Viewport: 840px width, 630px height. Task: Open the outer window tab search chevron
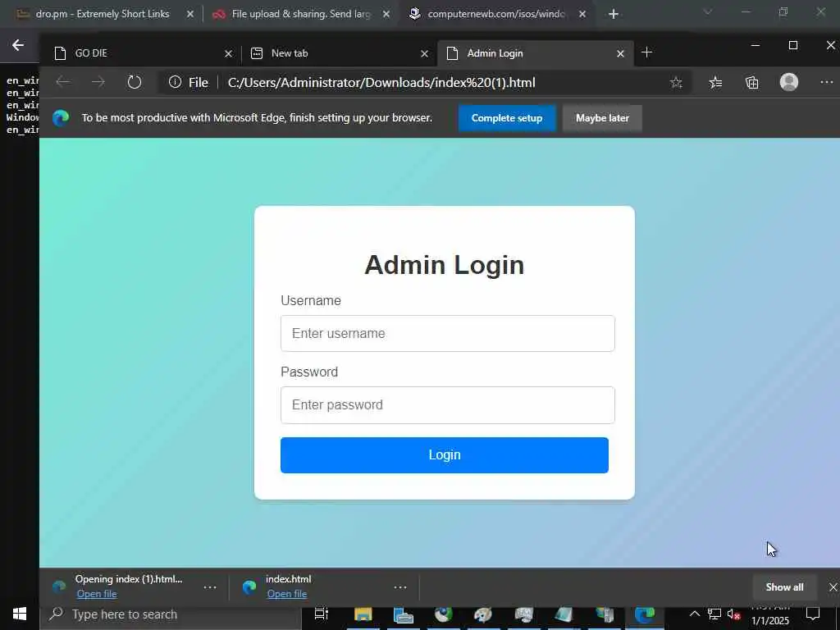(x=708, y=11)
